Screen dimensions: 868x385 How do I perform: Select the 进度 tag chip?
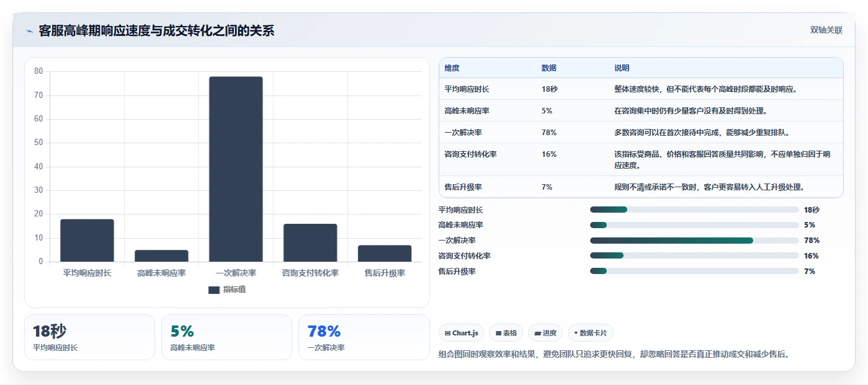(545, 333)
